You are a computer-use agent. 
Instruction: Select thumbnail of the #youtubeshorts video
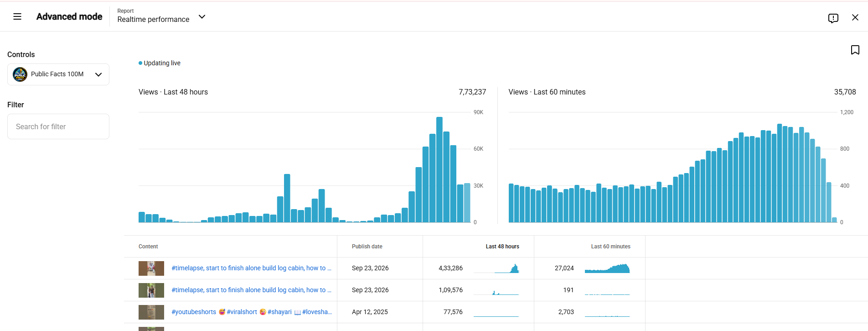coord(151,312)
